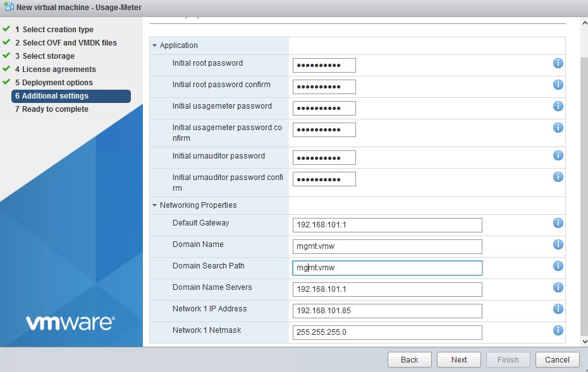Viewport: 588px width, 372px height.
Task: Click info icon for Domain Name
Action: click(x=558, y=244)
